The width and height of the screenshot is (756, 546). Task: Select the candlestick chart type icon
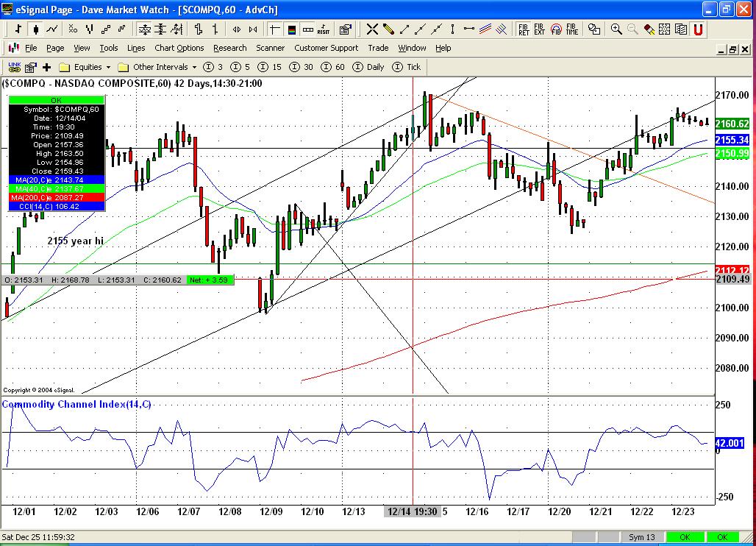[x=35, y=29]
